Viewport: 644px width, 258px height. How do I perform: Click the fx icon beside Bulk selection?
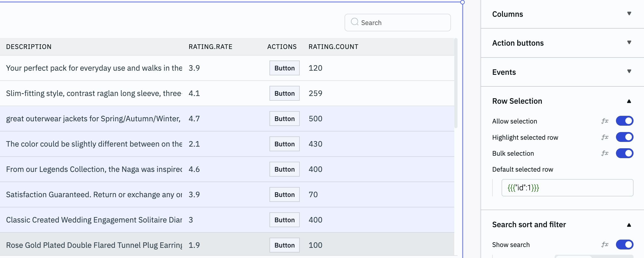coord(605,153)
